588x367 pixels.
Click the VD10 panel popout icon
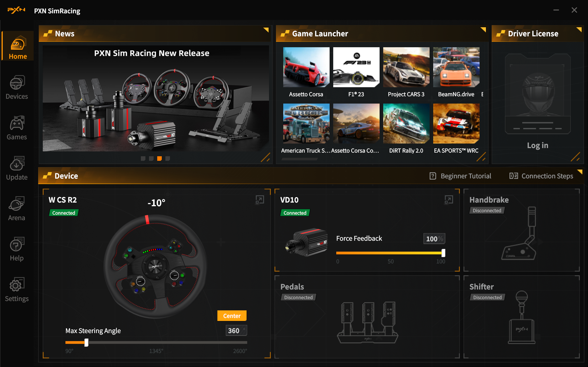click(x=449, y=200)
